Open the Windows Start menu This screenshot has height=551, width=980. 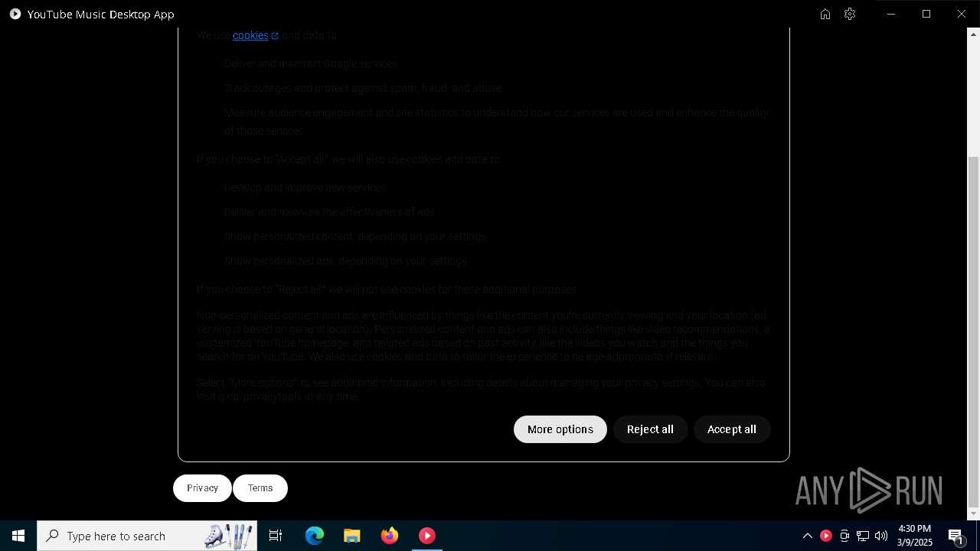click(x=18, y=536)
